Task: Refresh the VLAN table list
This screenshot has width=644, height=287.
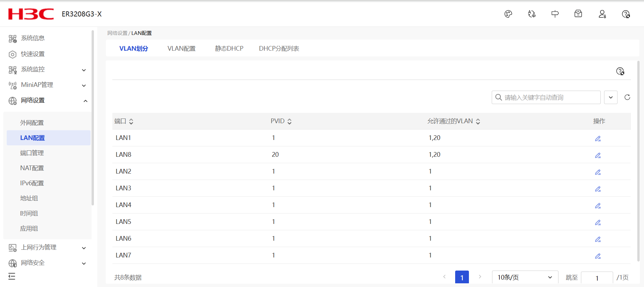Action: tap(627, 97)
